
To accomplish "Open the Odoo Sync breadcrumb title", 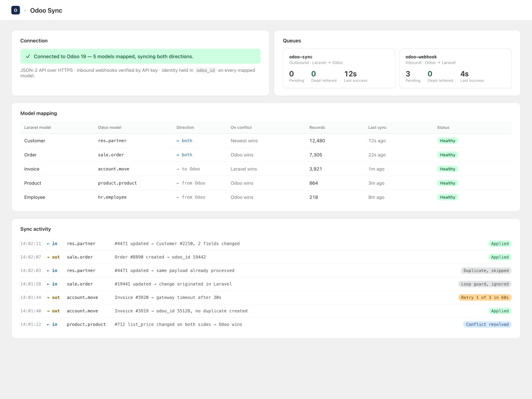I will (x=46, y=11).
